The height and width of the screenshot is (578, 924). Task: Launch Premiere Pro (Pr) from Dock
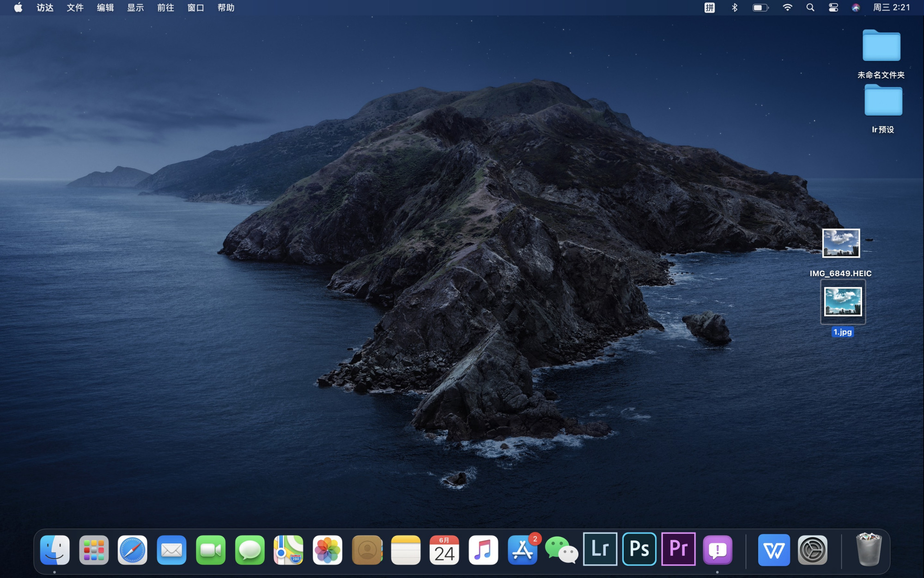679,549
